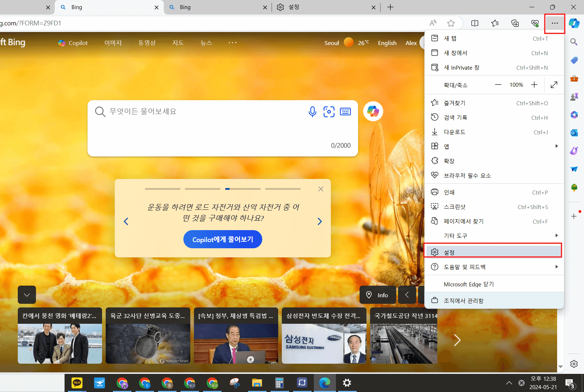Open sidebar search icon
Image resolution: width=584 pixels, height=392 pixels.
pos(574,42)
